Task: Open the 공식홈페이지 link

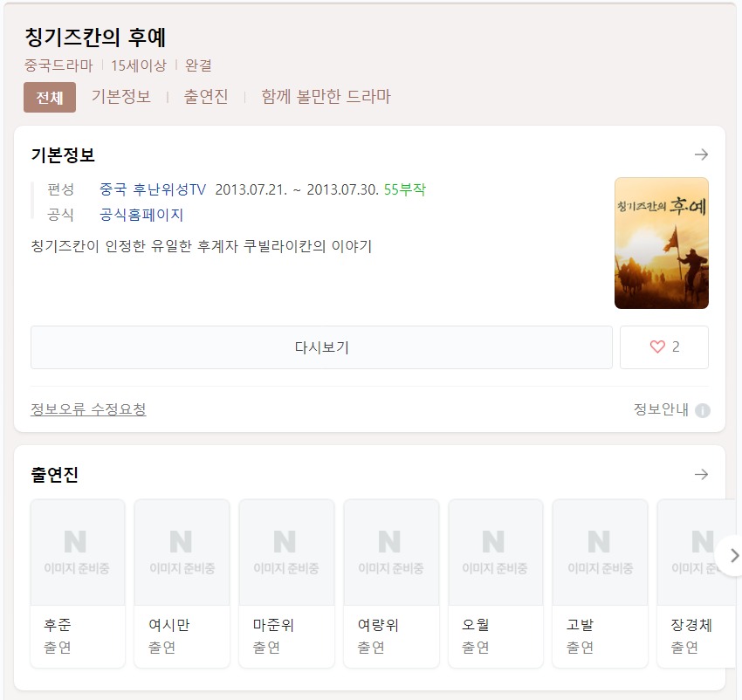Action: 141,215
